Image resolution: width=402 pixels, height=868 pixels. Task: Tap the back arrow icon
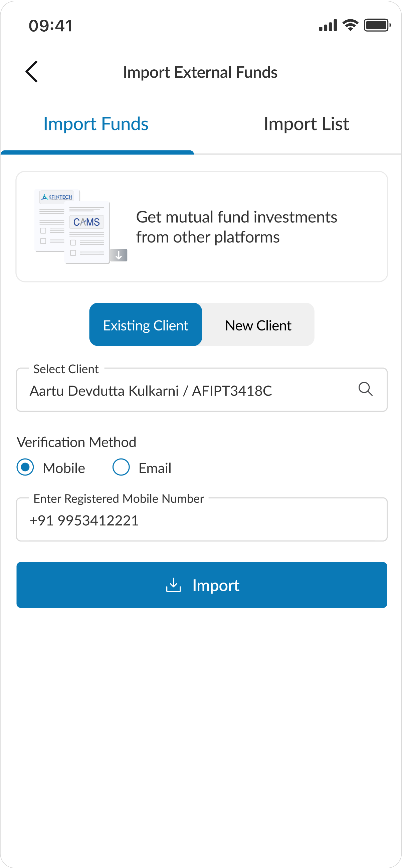(32, 72)
